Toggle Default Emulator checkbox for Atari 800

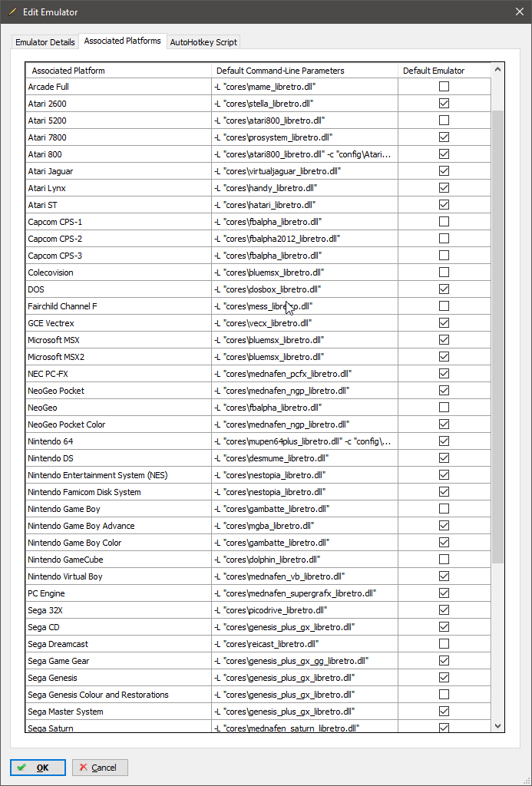coord(444,154)
